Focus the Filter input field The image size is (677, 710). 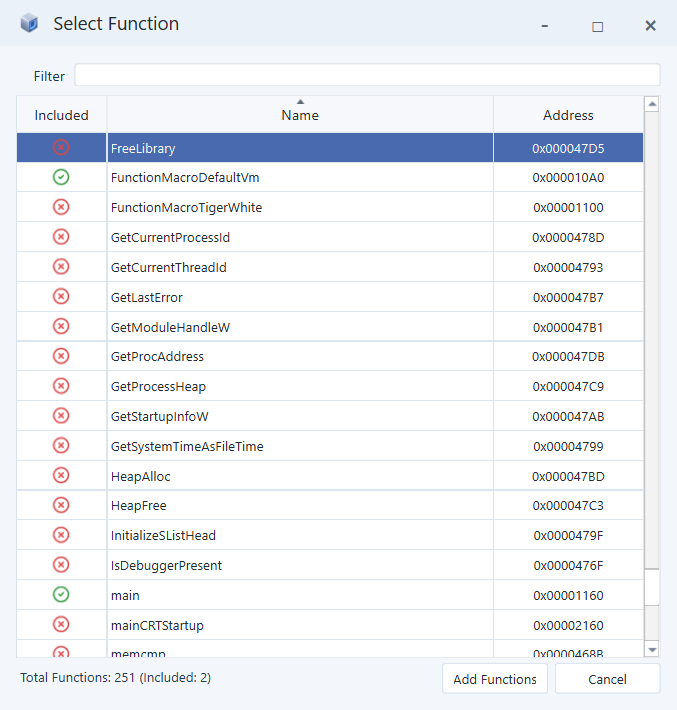tap(367, 75)
